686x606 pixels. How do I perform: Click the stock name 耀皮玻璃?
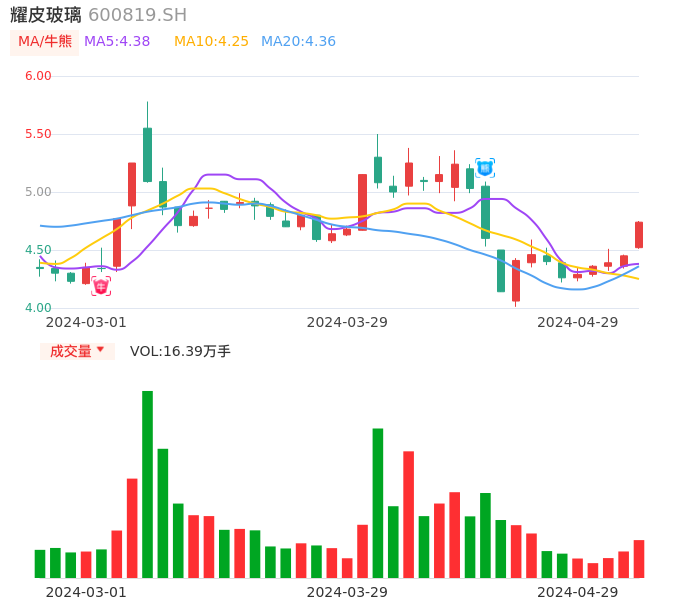pyautogui.click(x=46, y=15)
